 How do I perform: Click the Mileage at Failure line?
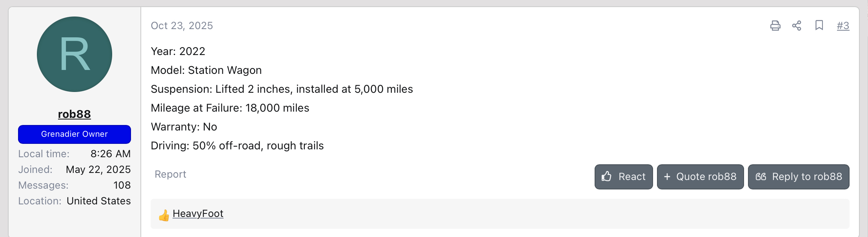pyautogui.click(x=230, y=108)
